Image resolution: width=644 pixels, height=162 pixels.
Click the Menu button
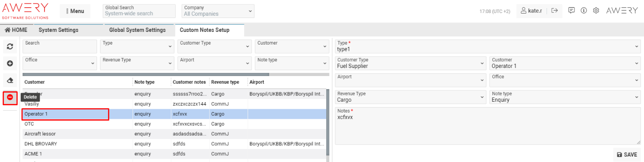tap(75, 11)
